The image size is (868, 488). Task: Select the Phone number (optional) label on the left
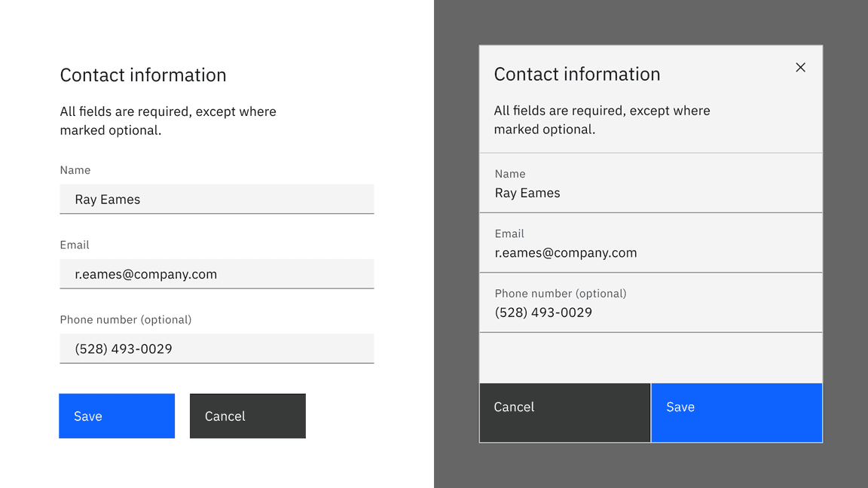coord(125,319)
